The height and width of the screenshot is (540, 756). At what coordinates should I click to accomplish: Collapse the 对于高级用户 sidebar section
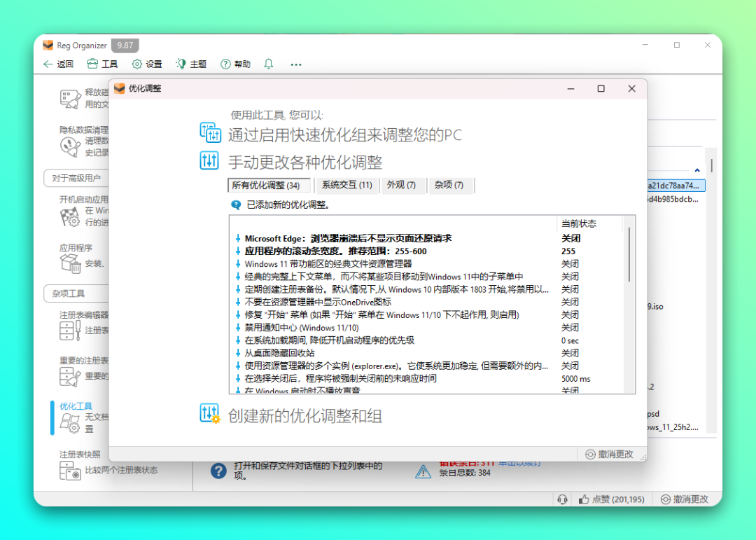coord(76,178)
